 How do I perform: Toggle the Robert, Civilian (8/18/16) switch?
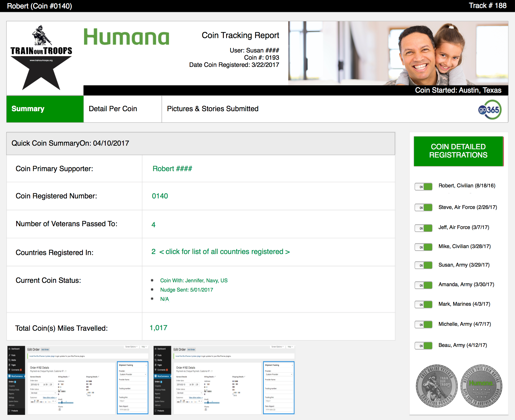[x=423, y=187]
